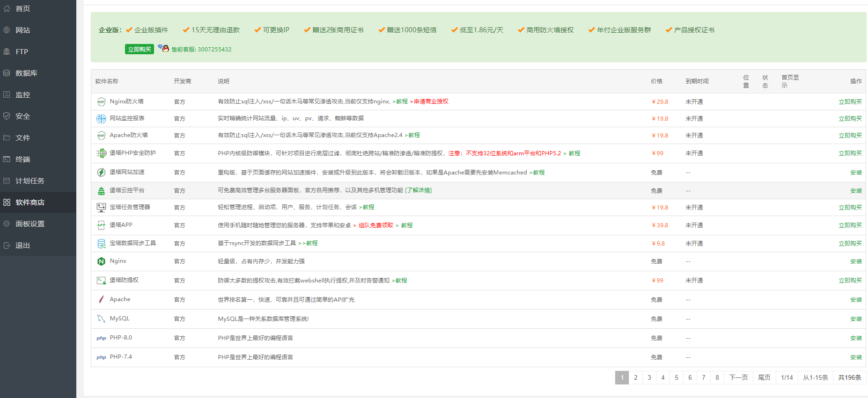
Task: Click the 堡塔APP icon
Action: click(x=101, y=225)
